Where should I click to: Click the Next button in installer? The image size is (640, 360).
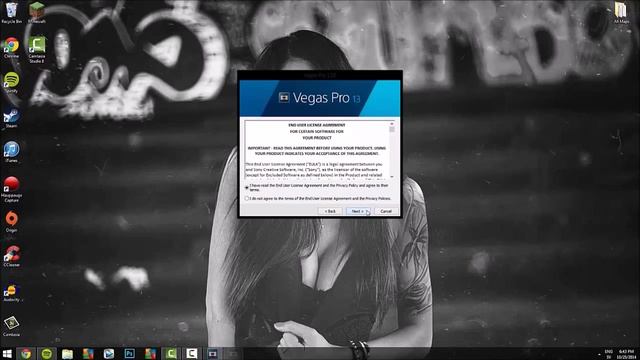tap(358, 211)
